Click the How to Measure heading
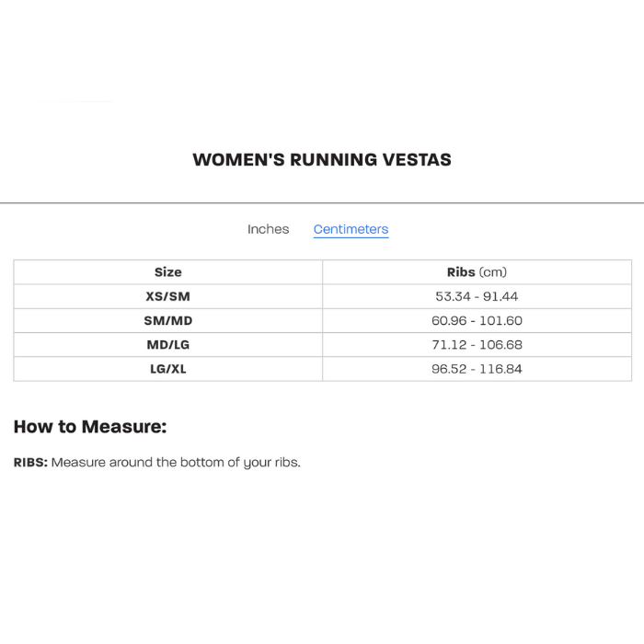This screenshot has height=644, width=644. tap(90, 427)
